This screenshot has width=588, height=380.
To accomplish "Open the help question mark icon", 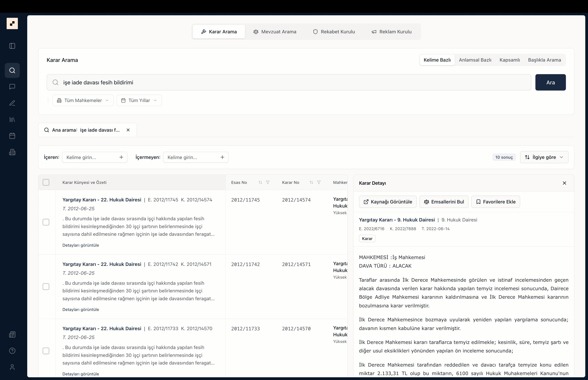I will [x=12, y=351].
